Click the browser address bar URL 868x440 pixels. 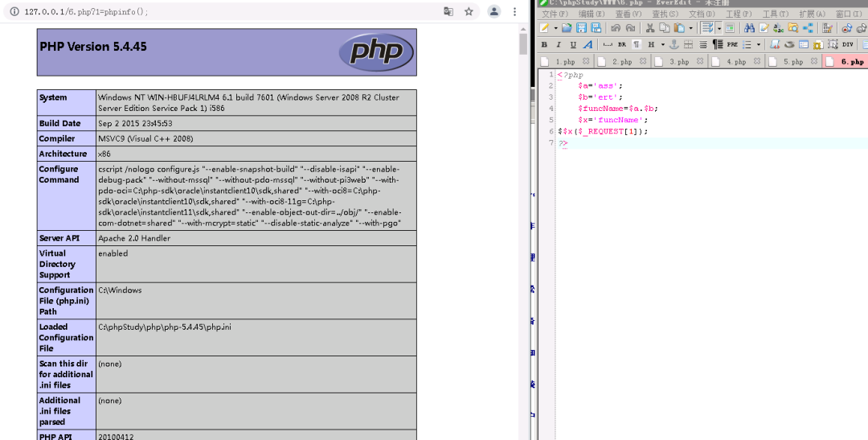pos(86,11)
